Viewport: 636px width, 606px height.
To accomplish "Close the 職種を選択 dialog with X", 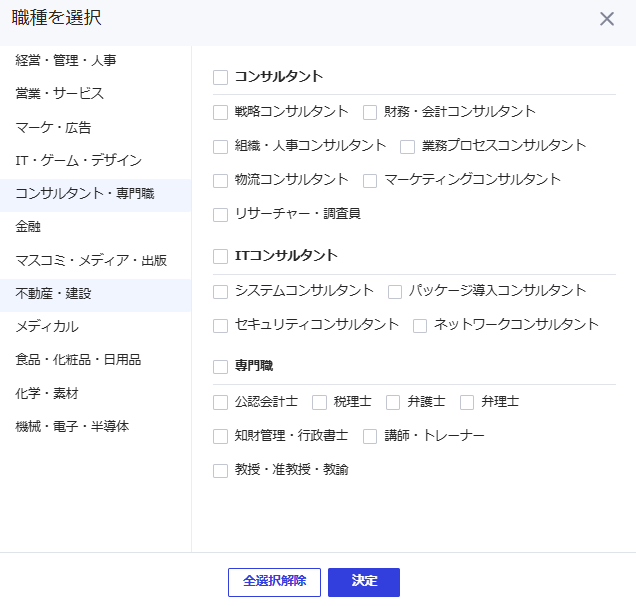I will [x=607, y=19].
